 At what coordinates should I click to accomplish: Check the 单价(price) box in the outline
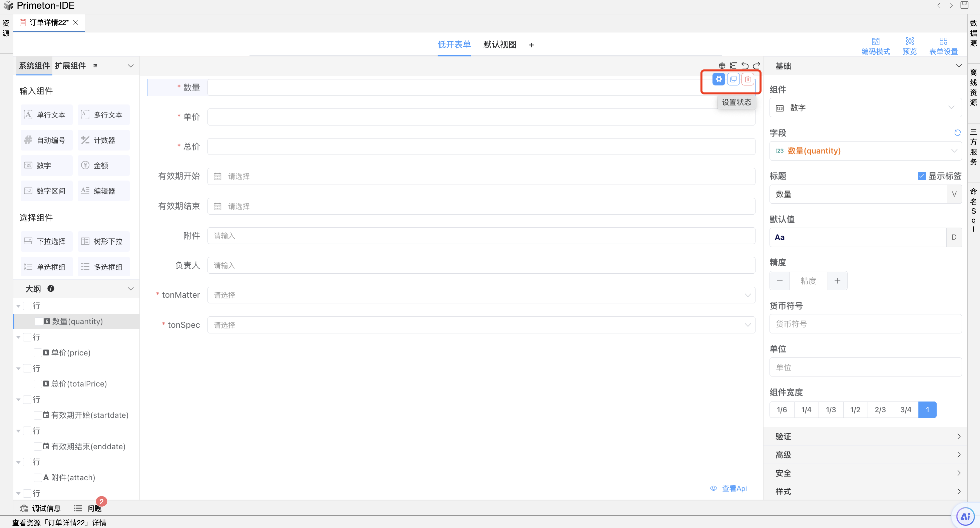[38, 352]
